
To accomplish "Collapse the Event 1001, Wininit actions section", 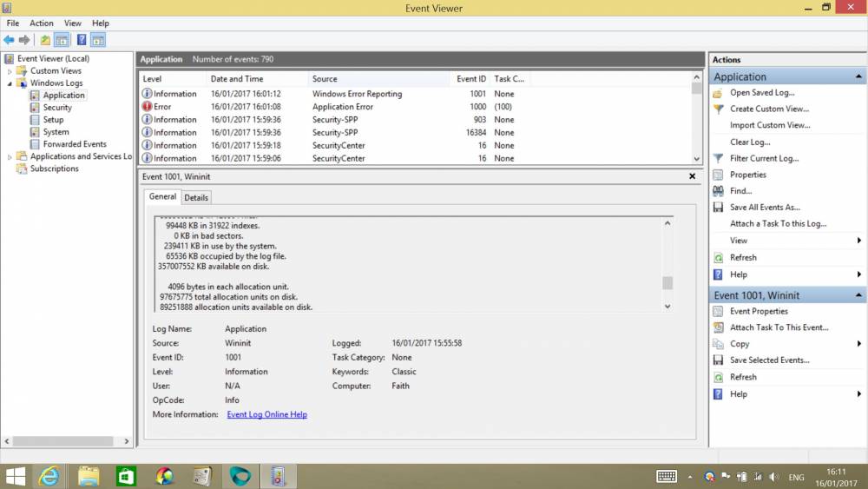I will point(858,295).
